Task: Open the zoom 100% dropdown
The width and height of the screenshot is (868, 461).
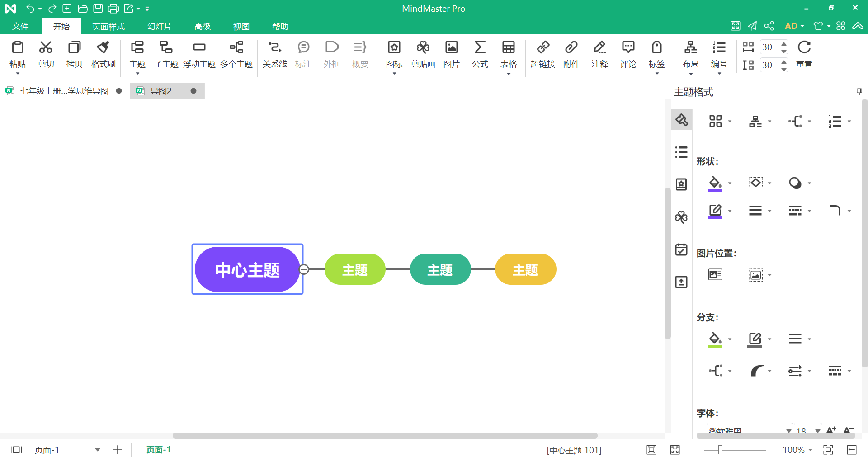Action: 810,450
